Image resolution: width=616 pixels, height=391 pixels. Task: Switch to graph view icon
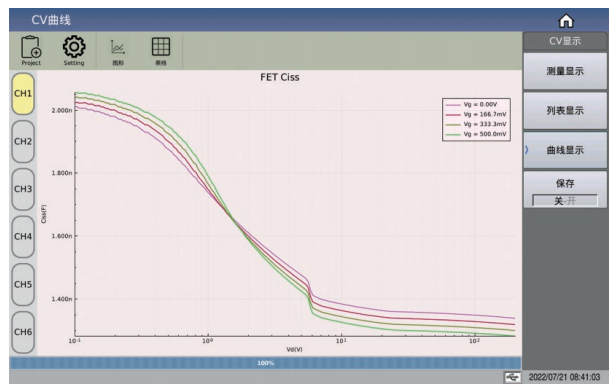[118, 51]
